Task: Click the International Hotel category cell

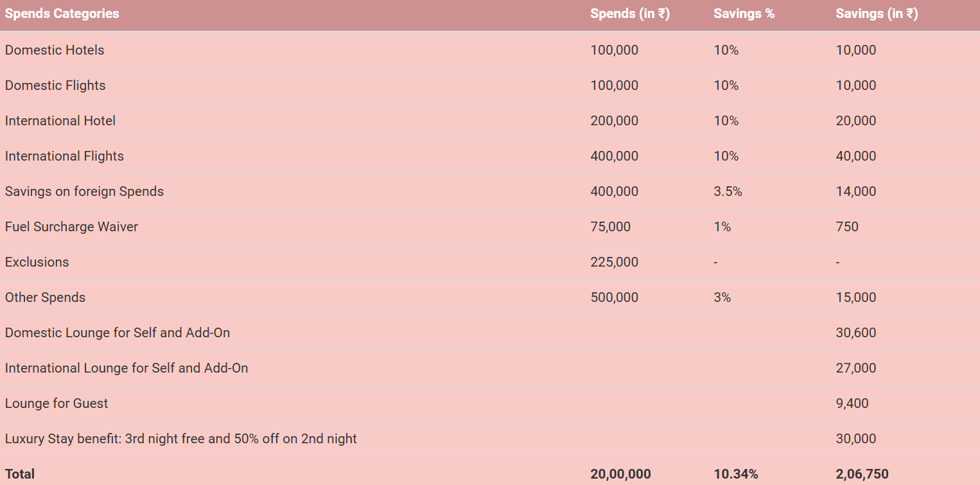Action: pos(60,121)
